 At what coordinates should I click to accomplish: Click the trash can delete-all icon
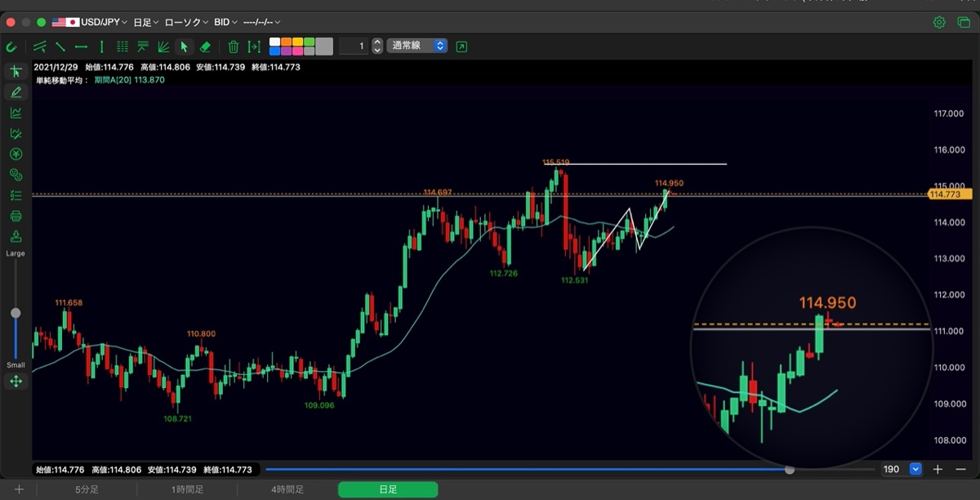[234, 47]
